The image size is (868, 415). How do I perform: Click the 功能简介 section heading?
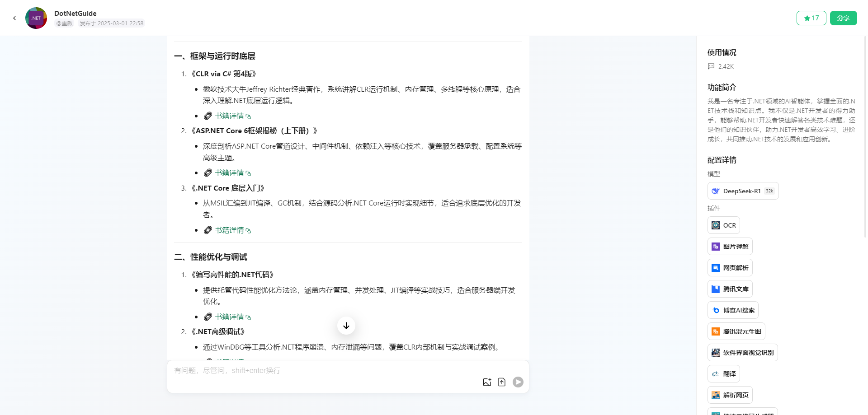click(722, 87)
